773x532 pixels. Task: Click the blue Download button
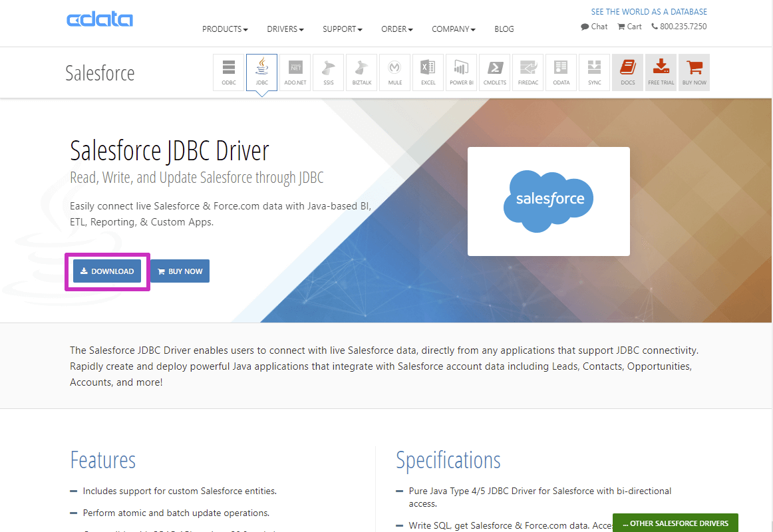tap(107, 271)
